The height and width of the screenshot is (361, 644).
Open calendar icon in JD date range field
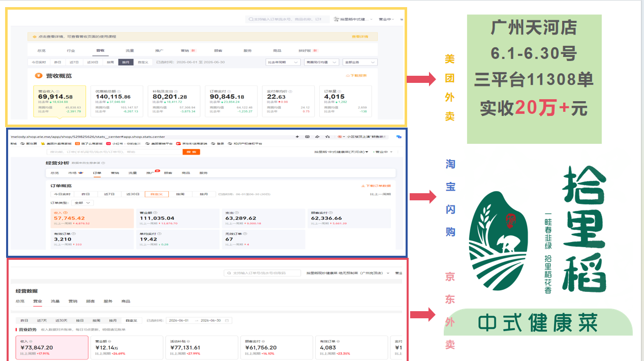pyautogui.click(x=227, y=321)
